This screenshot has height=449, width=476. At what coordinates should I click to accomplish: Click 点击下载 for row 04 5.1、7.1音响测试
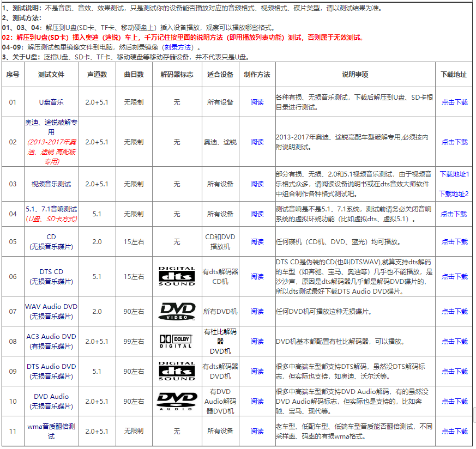coord(454,214)
